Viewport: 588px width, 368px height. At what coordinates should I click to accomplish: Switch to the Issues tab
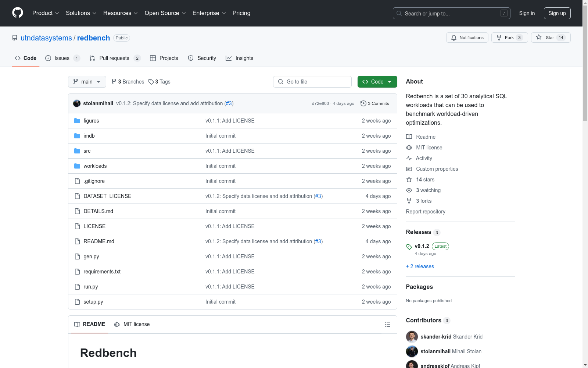[x=62, y=58]
